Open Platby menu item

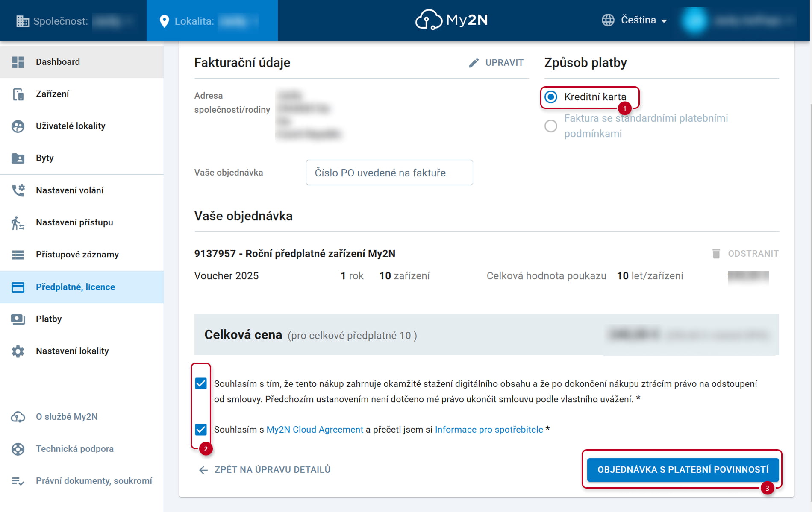point(82,319)
